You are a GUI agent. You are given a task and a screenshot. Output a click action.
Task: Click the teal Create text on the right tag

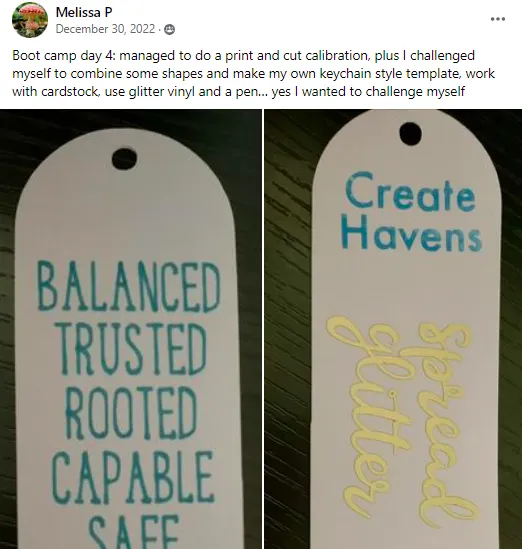(410, 192)
